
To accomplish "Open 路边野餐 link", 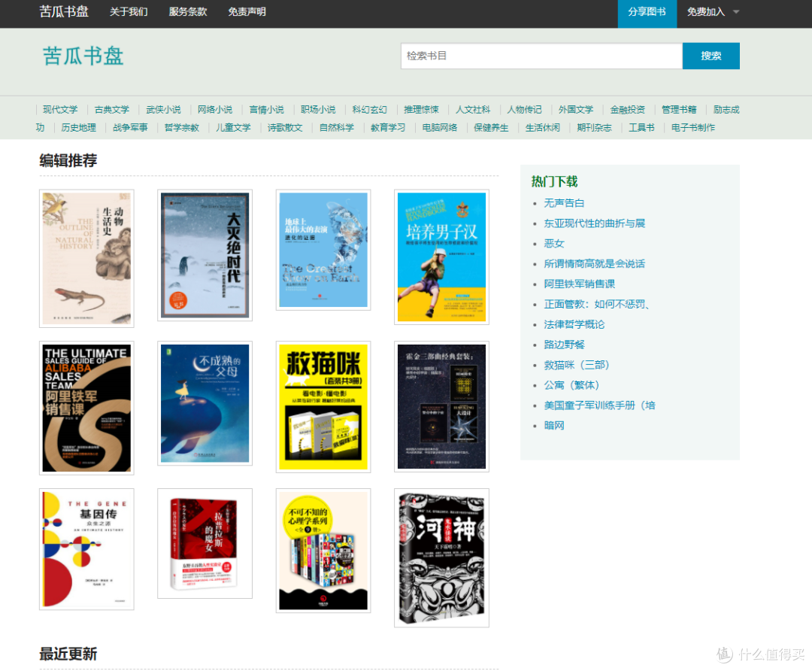I will click(564, 345).
